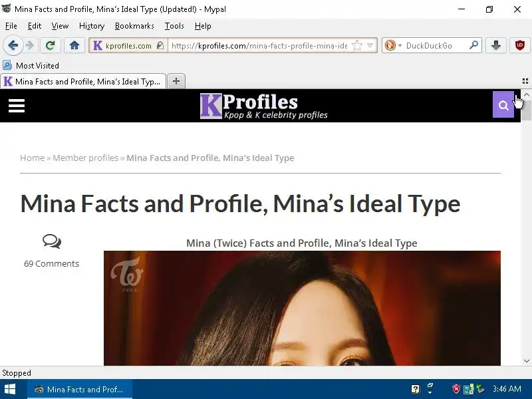Reload the page with the refresh button
This screenshot has width=532, height=399.
coord(51,45)
